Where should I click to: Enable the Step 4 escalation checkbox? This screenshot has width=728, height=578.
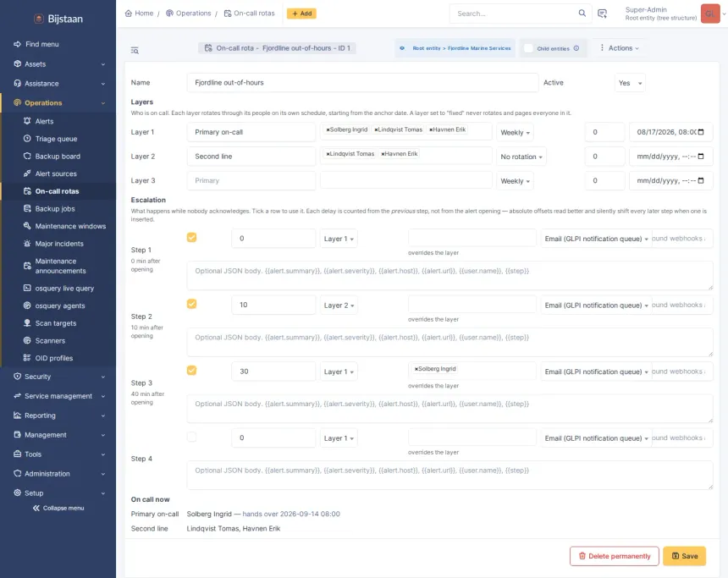coord(192,437)
